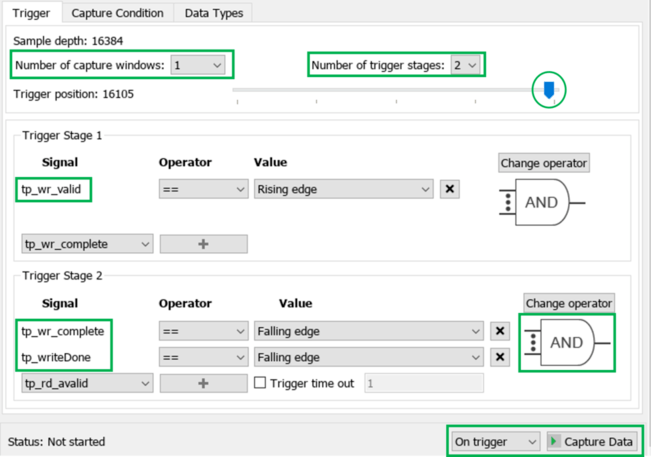Delete the tp_writeDone condition row
The width and height of the screenshot is (651, 457).
501,357
